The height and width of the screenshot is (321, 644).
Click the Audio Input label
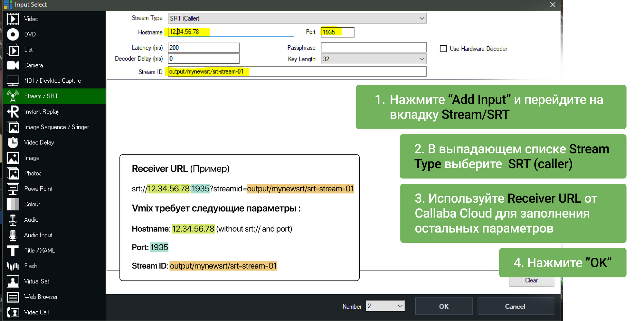point(38,235)
